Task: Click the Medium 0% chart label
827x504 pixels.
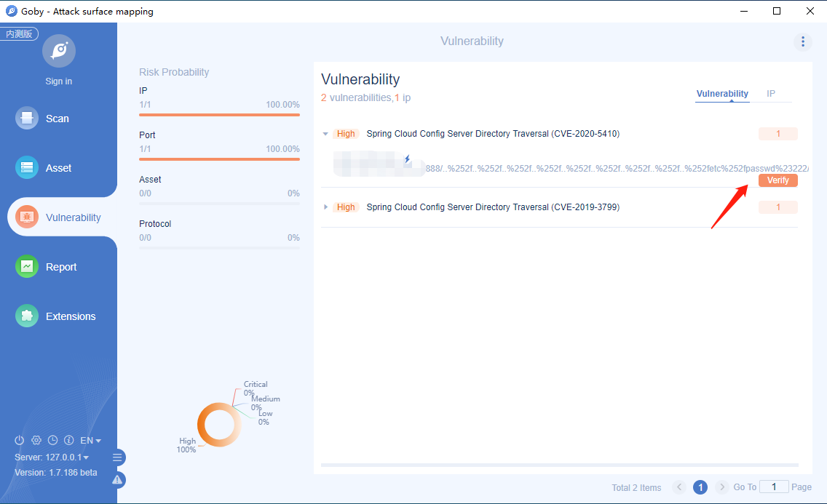Action: (x=265, y=403)
